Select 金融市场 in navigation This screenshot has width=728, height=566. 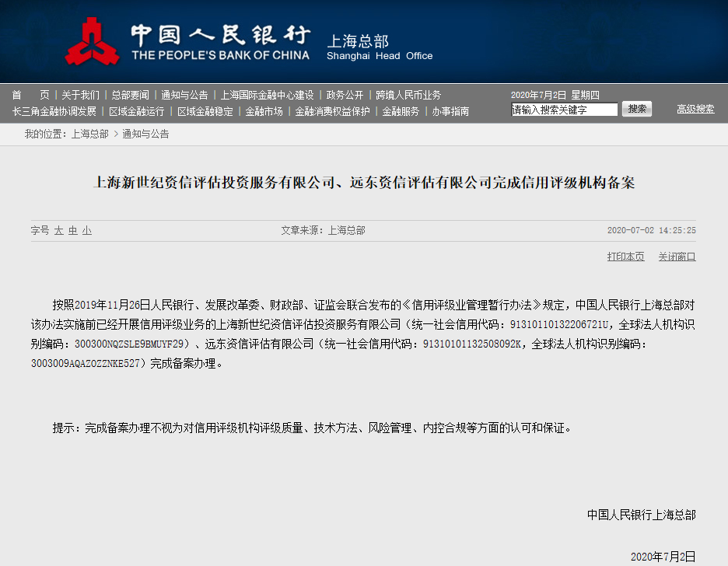point(264,111)
